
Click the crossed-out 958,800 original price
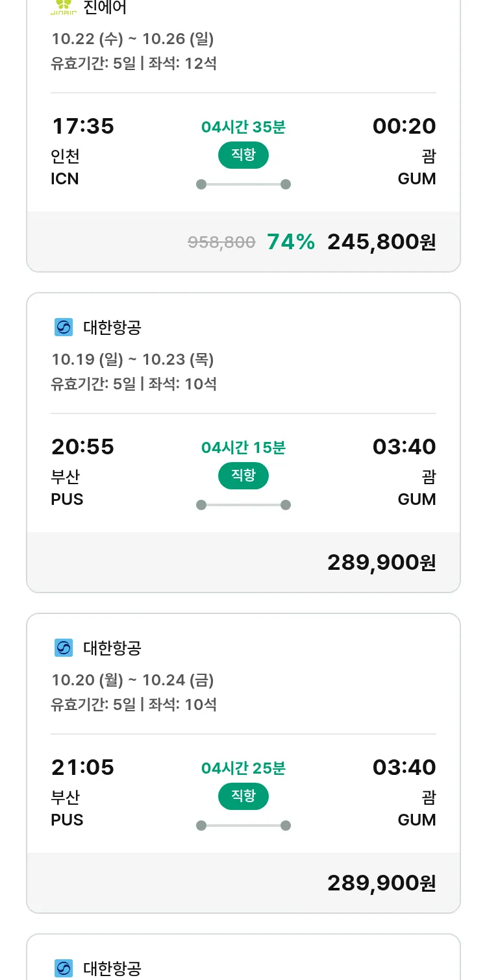221,243
